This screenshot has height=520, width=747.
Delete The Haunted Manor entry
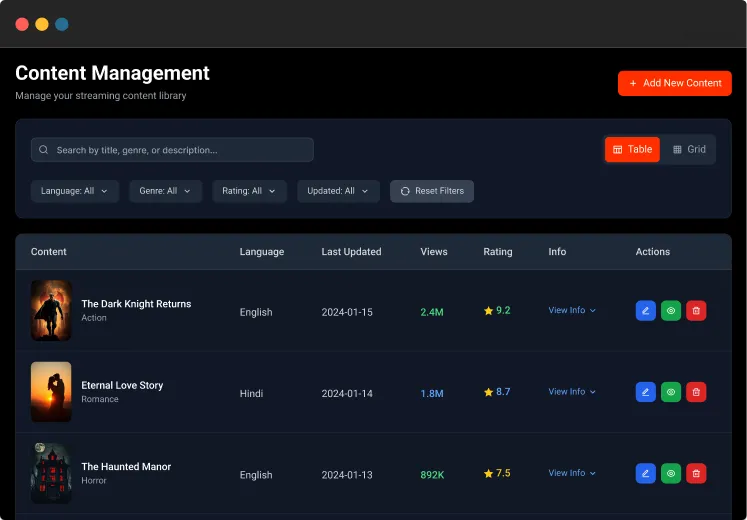tap(696, 473)
